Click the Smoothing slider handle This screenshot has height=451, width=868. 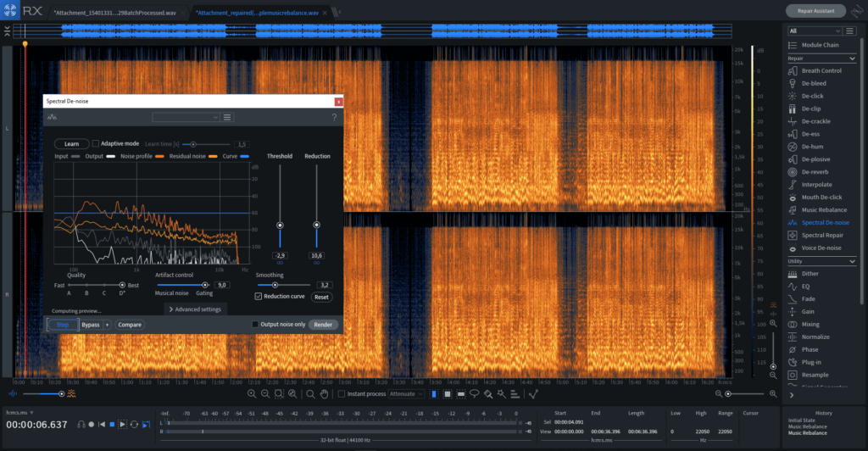(275, 285)
